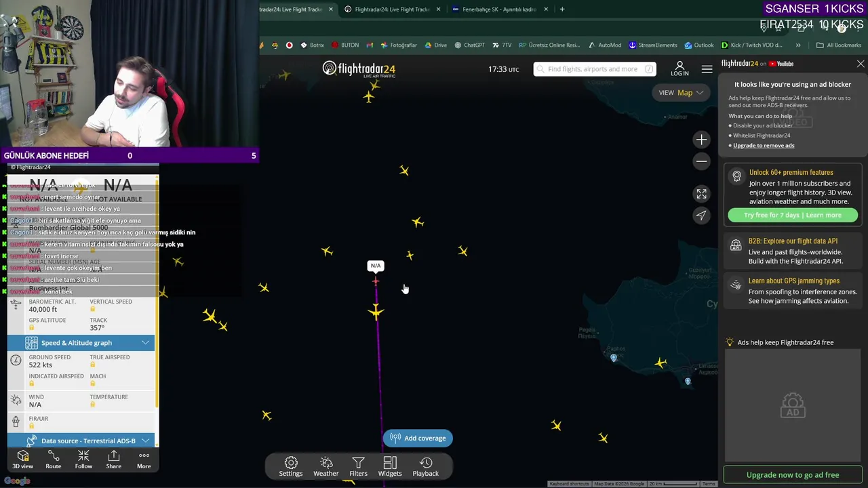This screenshot has height=488, width=868.
Task: Center map on my location arrow
Action: pos(701,215)
